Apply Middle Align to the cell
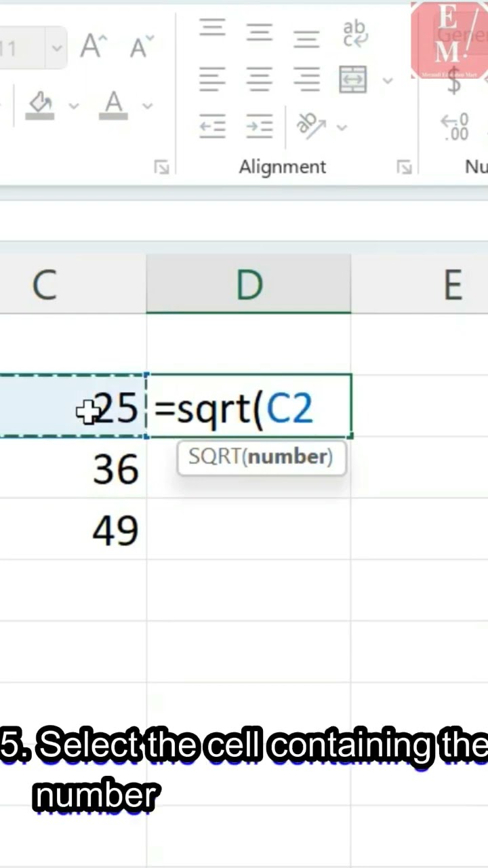488x868 pixels. point(259,30)
